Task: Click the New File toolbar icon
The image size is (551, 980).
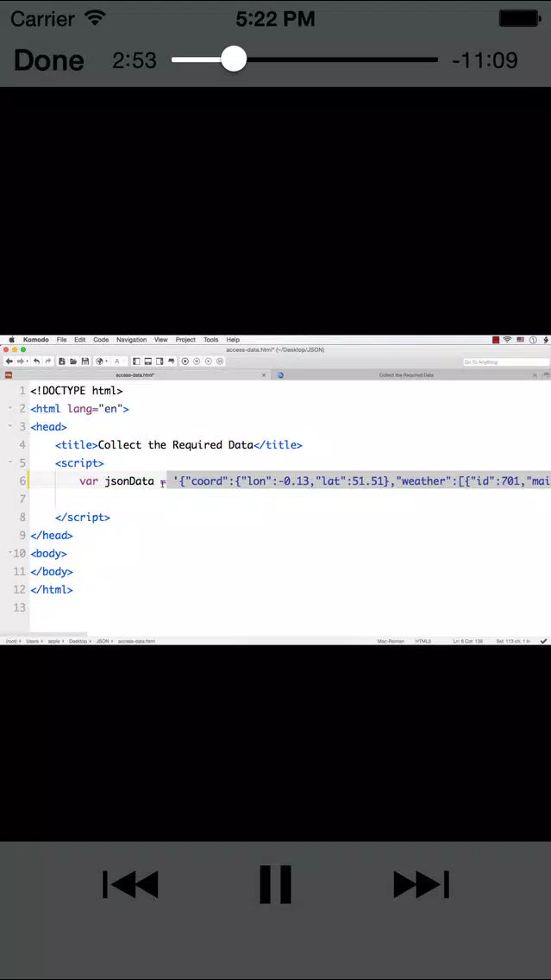Action: tap(62, 361)
